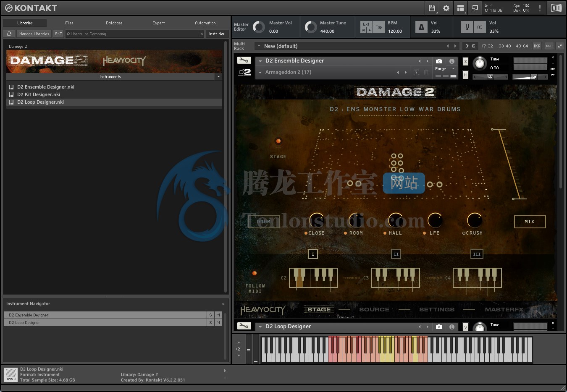The width and height of the screenshot is (567, 392).
Task: Select rack page 17-32
Action: [487, 46]
